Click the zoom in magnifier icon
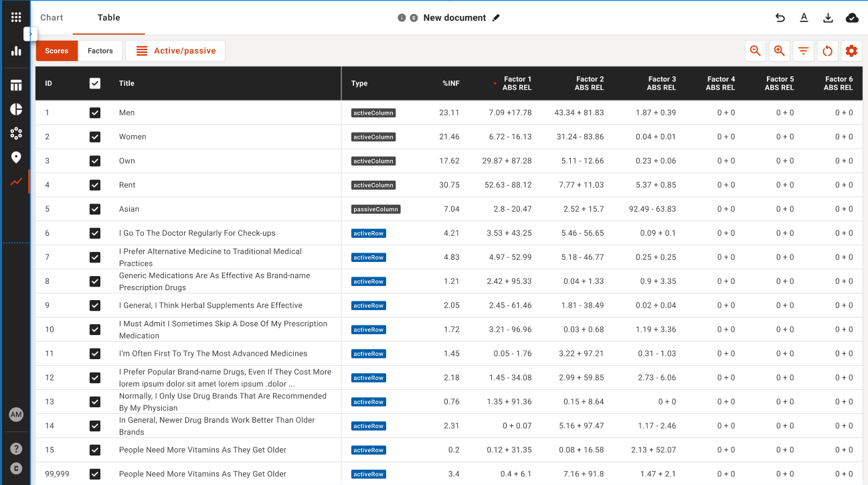This screenshot has width=868, height=485. 780,51
